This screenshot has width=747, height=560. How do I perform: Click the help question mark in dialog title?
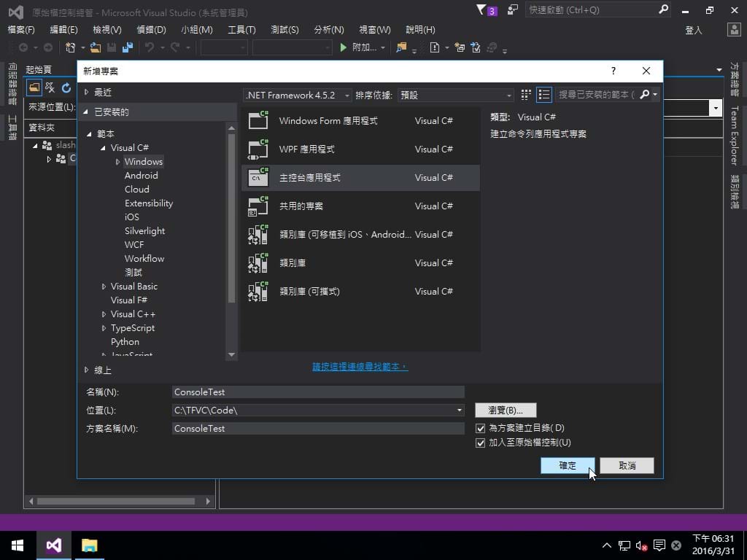click(x=613, y=71)
